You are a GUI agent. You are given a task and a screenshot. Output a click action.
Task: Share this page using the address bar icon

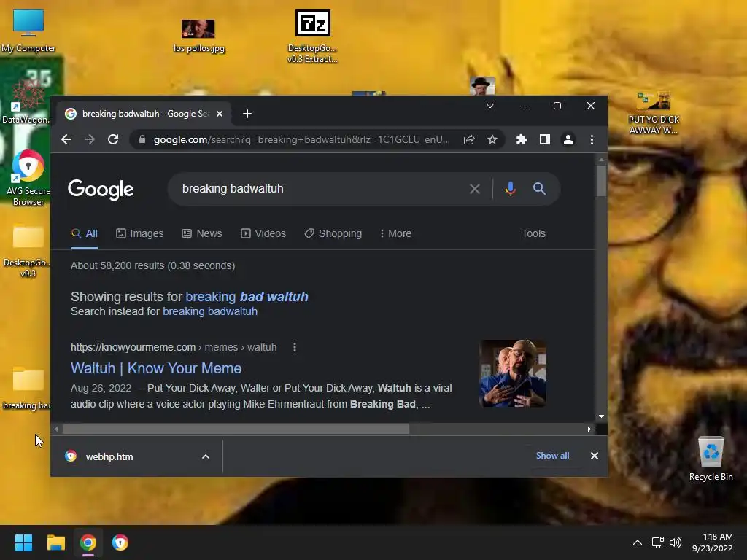click(469, 139)
